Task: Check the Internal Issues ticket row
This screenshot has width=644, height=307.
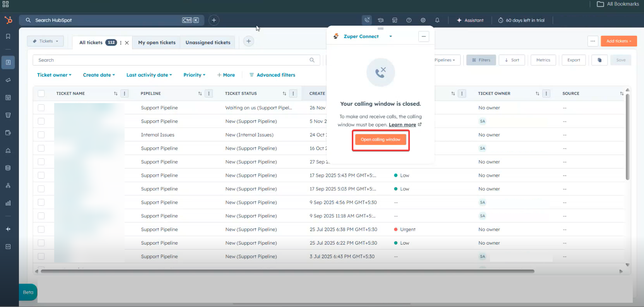Action: [41, 135]
